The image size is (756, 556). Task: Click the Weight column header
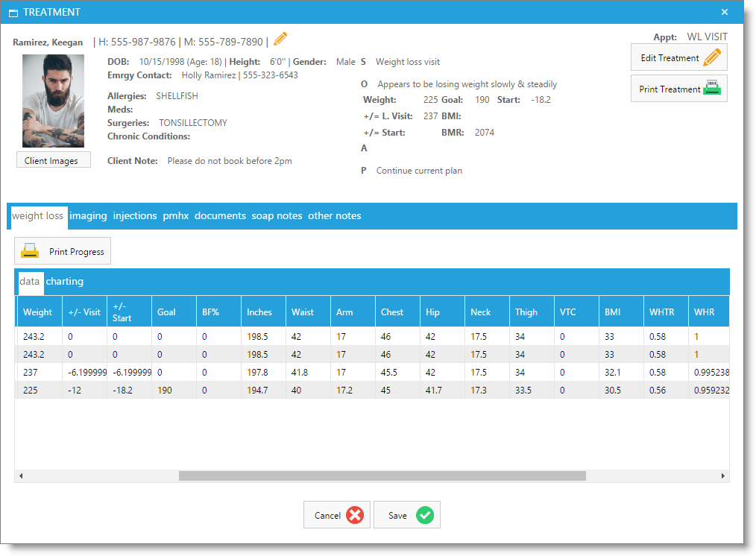click(37, 312)
